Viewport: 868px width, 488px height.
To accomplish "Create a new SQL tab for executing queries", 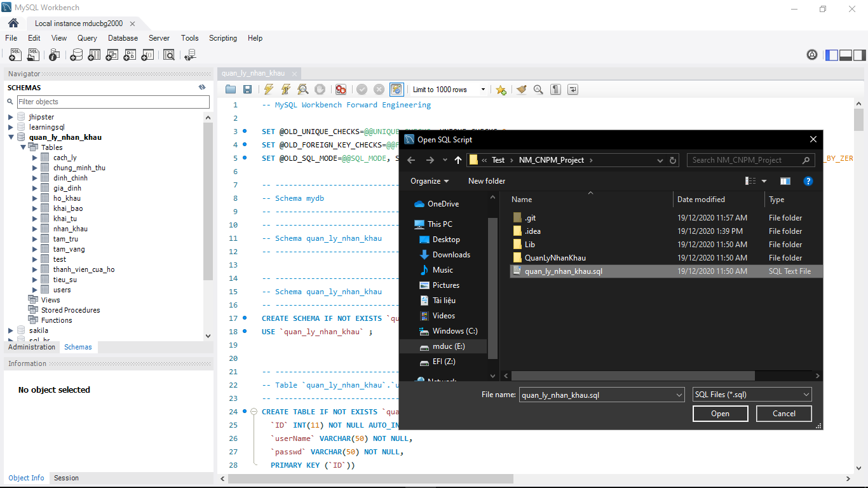I will [15, 55].
